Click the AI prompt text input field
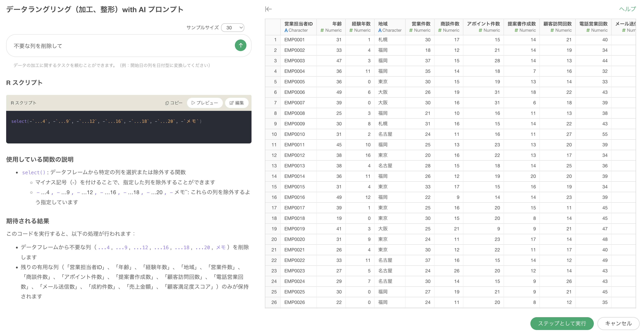644x334 pixels. click(x=120, y=46)
